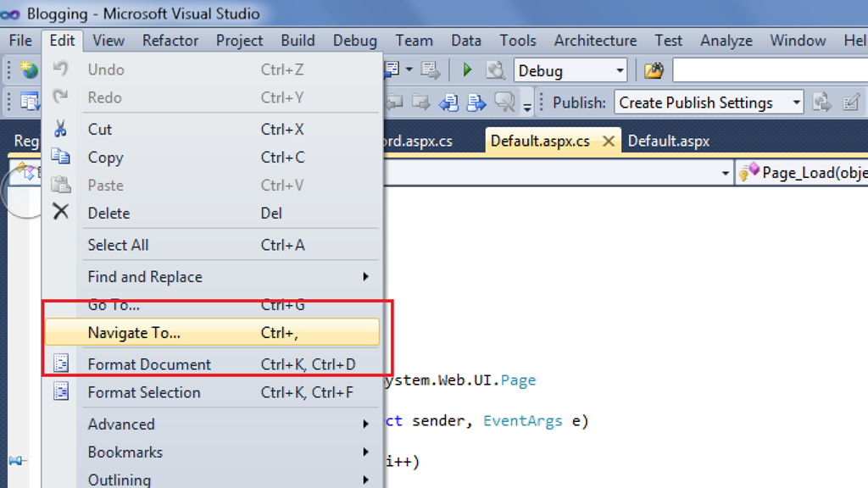Click the Format Selection icon
The width and height of the screenshot is (868, 488).
[x=61, y=391]
